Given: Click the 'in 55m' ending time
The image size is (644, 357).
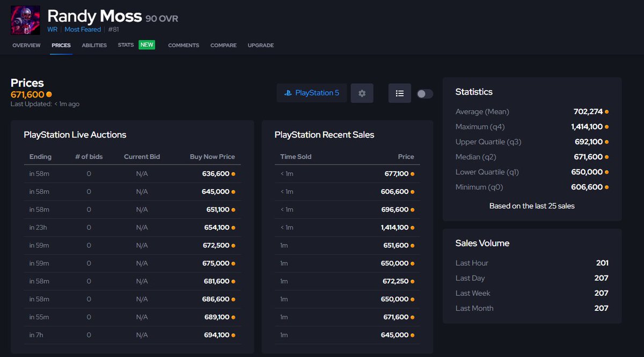Looking at the screenshot, I should tap(39, 317).
